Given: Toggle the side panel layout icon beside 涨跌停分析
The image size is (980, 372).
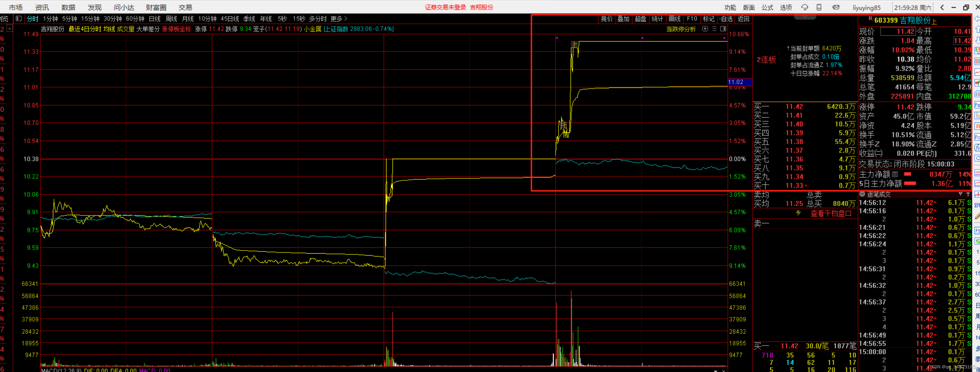Looking at the screenshot, I should (723, 29).
